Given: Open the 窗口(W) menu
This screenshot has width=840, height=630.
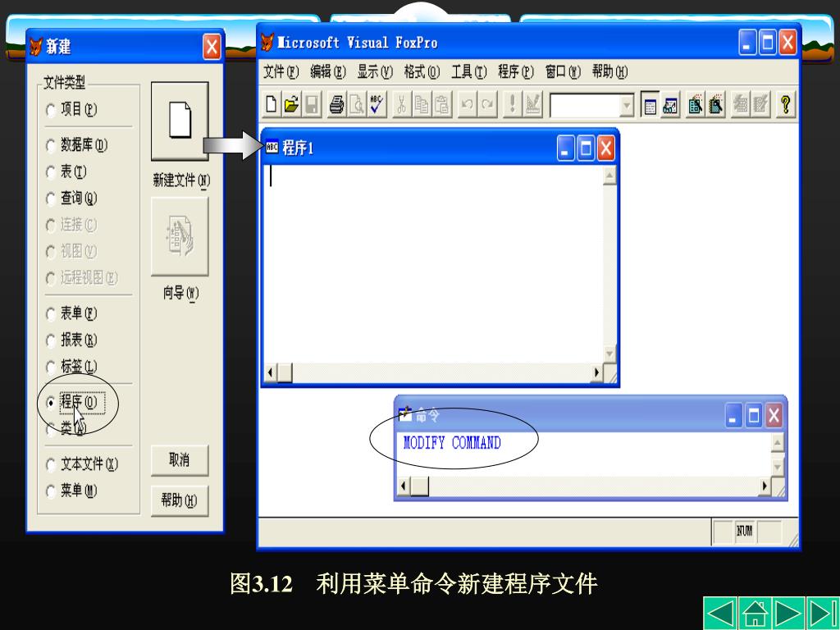Looking at the screenshot, I should pyautogui.click(x=563, y=71).
